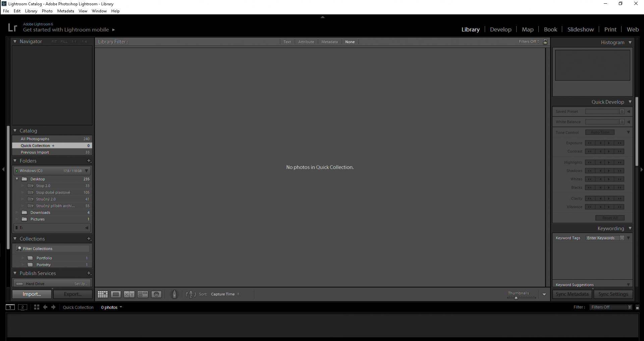Open second window display button 2
Screen dimensions: 644x341
point(22,307)
